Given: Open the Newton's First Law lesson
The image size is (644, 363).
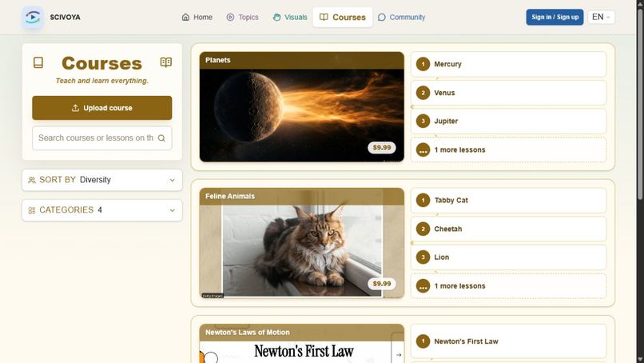Looking at the screenshot, I should (508, 341).
